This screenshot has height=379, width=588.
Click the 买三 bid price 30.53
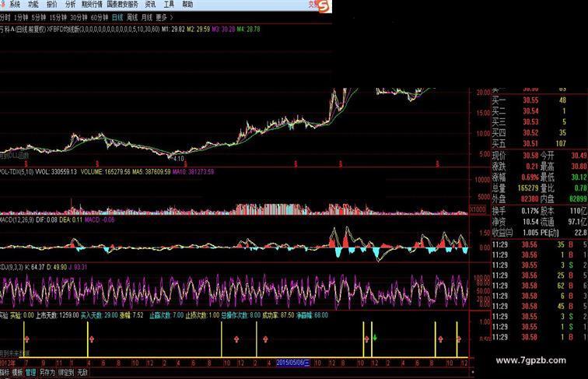point(530,122)
